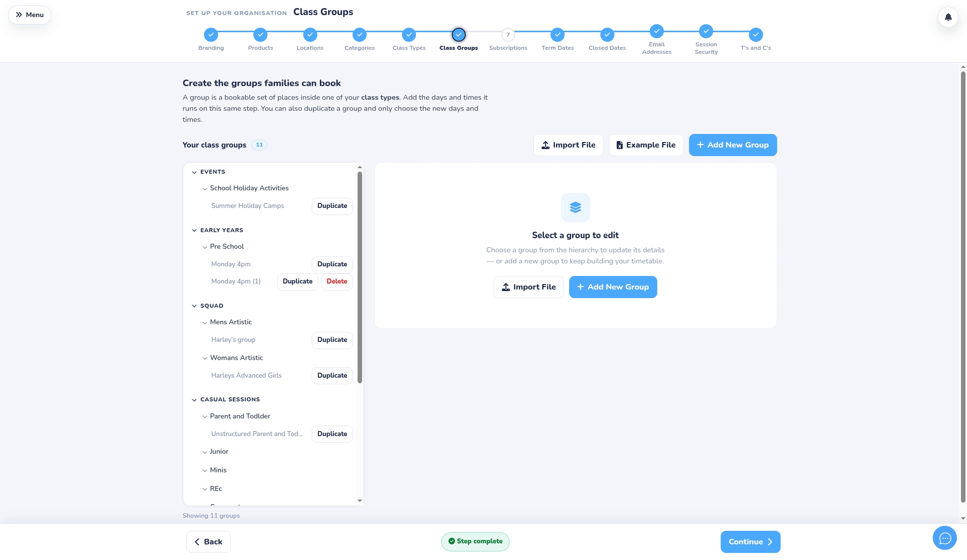Click the Email Addresses step checkmark circle
This screenshot has height=560, width=967.
click(657, 31)
